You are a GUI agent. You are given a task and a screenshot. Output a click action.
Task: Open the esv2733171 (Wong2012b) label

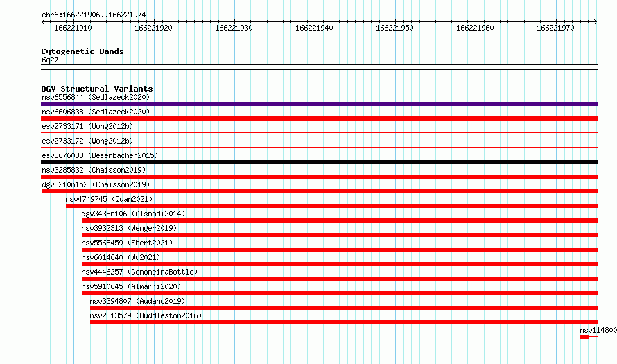click(x=87, y=126)
